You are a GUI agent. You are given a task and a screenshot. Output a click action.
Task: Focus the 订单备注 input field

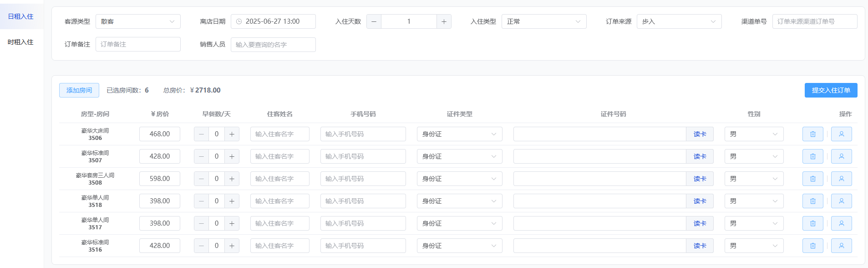click(x=138, y=44)
